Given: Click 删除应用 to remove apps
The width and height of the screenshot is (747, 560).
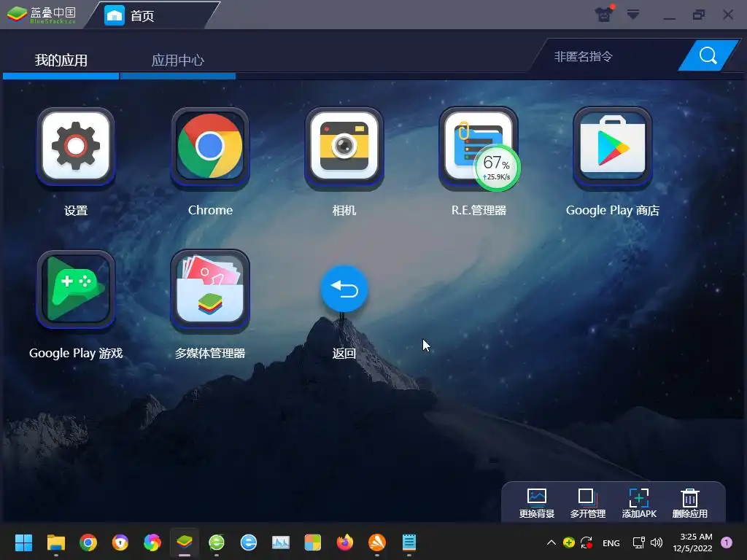Looking at the screenshot, I should point(690,503).
